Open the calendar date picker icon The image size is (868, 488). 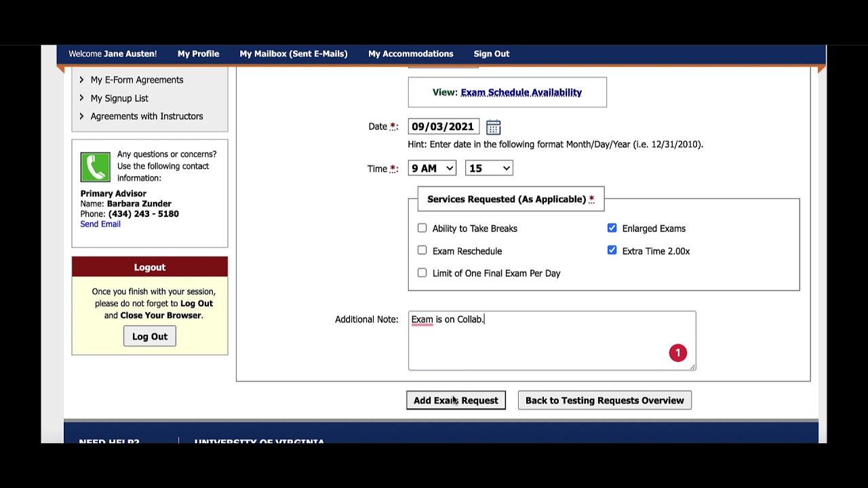click(x=493, y=127)
